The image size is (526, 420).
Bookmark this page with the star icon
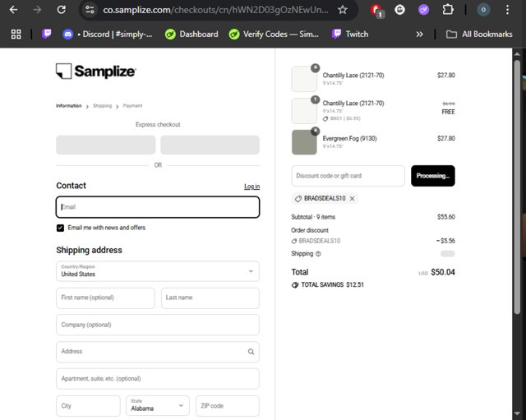tap(343, 10)
